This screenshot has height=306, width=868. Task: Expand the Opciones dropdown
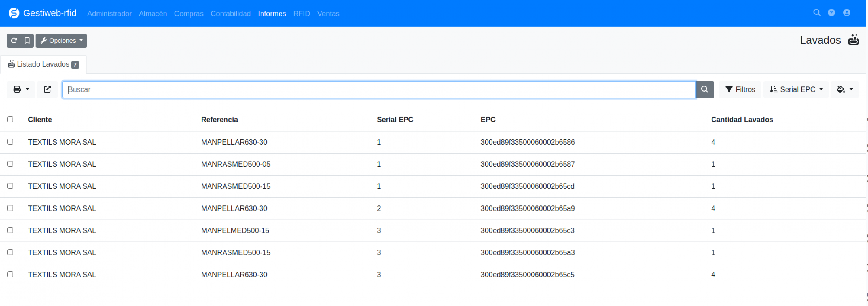(x=61, y=41)
